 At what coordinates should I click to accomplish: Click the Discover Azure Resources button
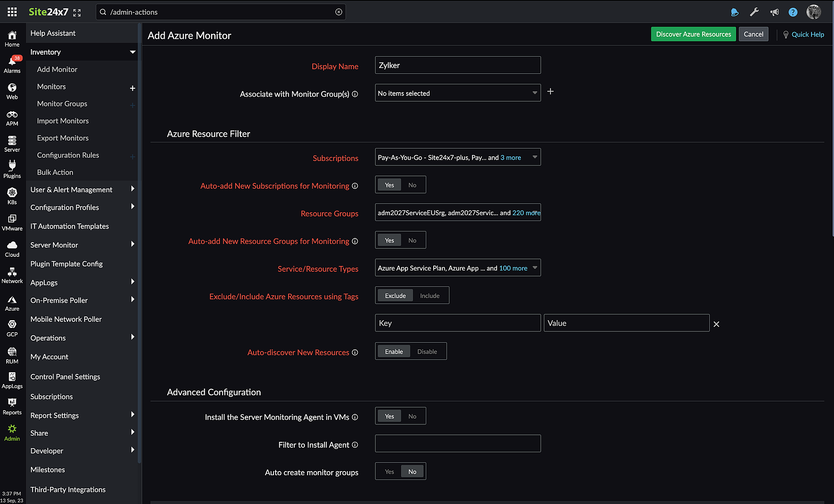(x=693, y=34)
